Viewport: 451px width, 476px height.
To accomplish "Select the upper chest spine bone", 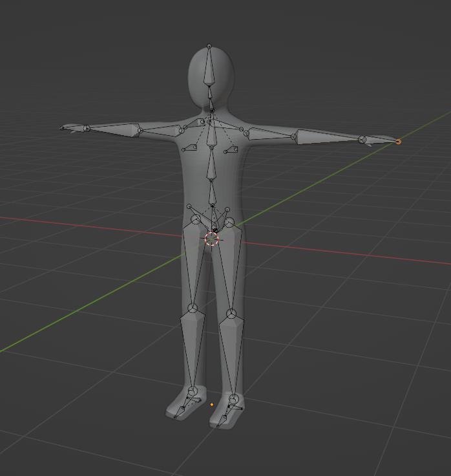I will click(x=211, y=135).
